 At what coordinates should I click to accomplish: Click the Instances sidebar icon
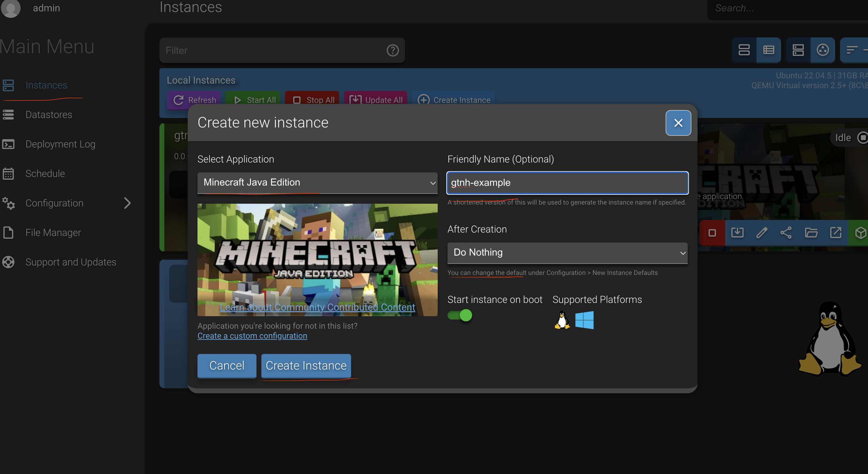click(x=8, y=85)
